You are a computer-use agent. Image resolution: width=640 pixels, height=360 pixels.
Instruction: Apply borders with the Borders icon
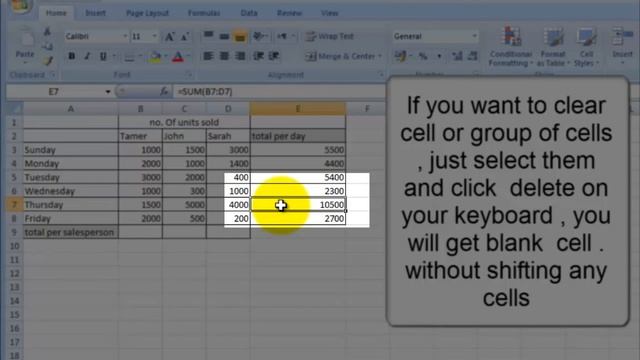pyautogui.click(x=129, y=57)
